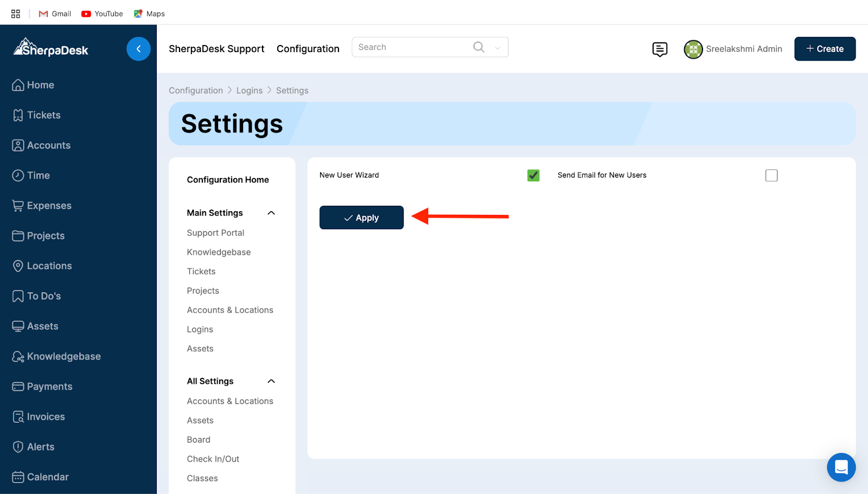Click the search magnifier icon

pyautogui.click(x=478, y=47)
